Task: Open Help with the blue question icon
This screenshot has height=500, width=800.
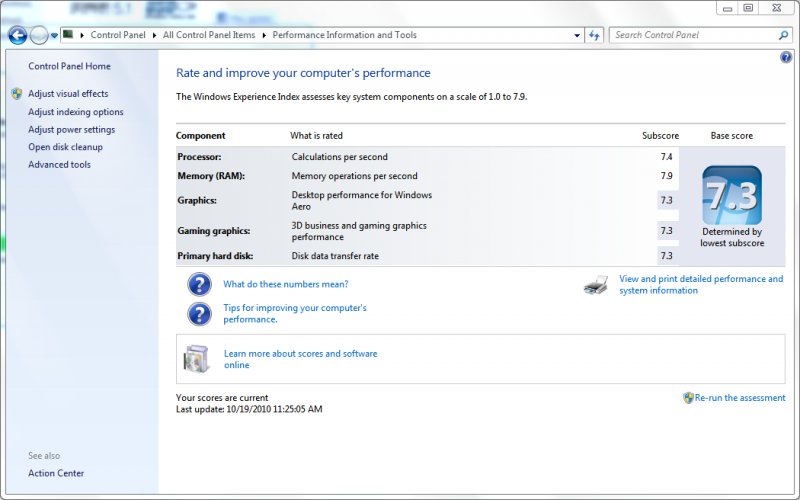Action: [786, 57]
